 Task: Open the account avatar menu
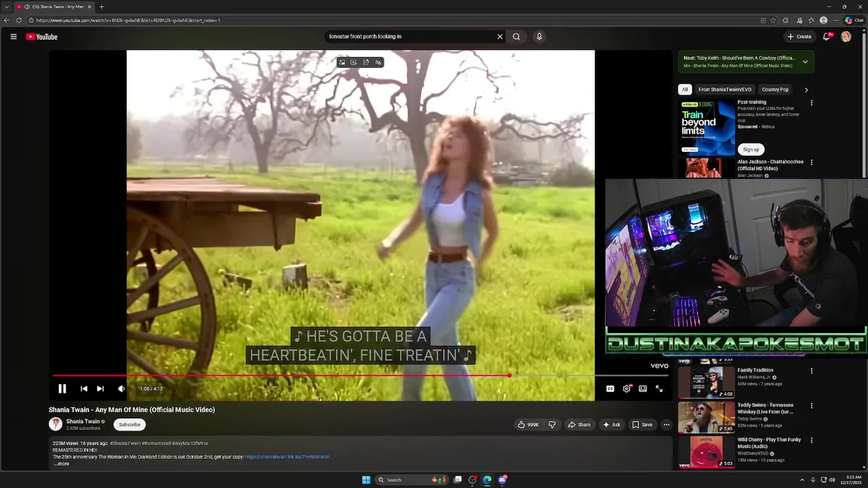[x=846, y=37]
